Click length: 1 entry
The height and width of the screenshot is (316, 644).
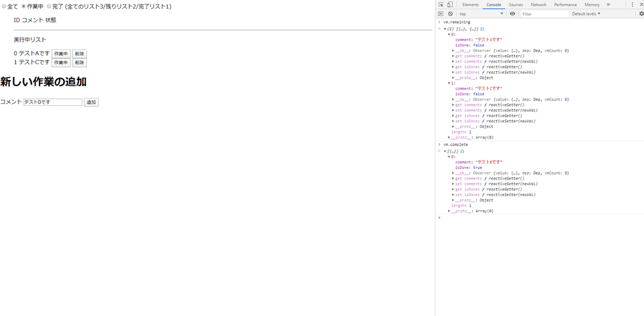point(461,205)
